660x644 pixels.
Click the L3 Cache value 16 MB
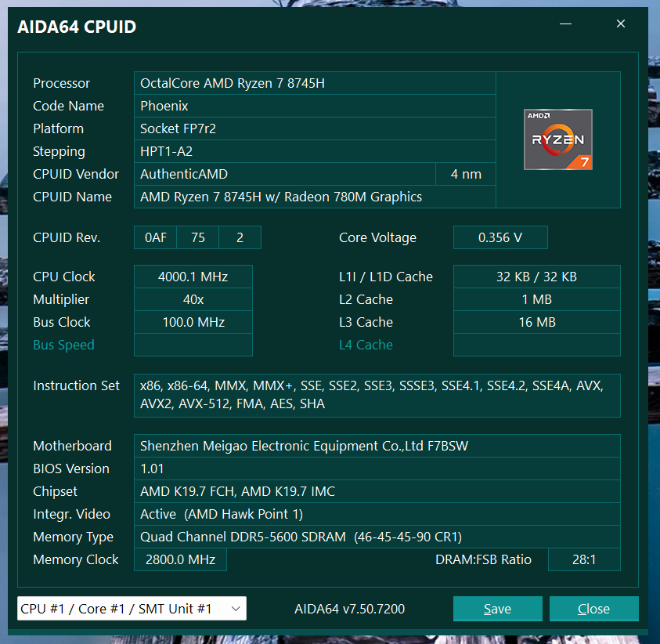[x=536, y=322]
